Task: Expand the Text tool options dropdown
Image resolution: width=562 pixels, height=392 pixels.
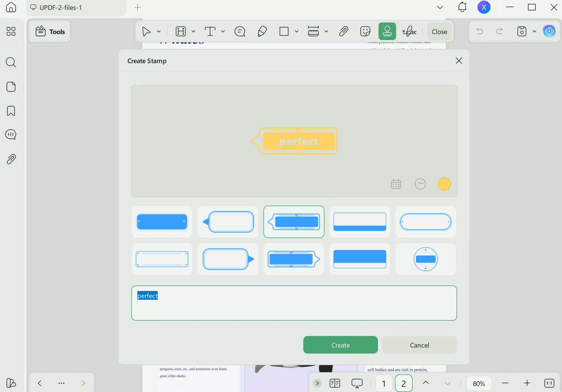Action: pos(222,31)
